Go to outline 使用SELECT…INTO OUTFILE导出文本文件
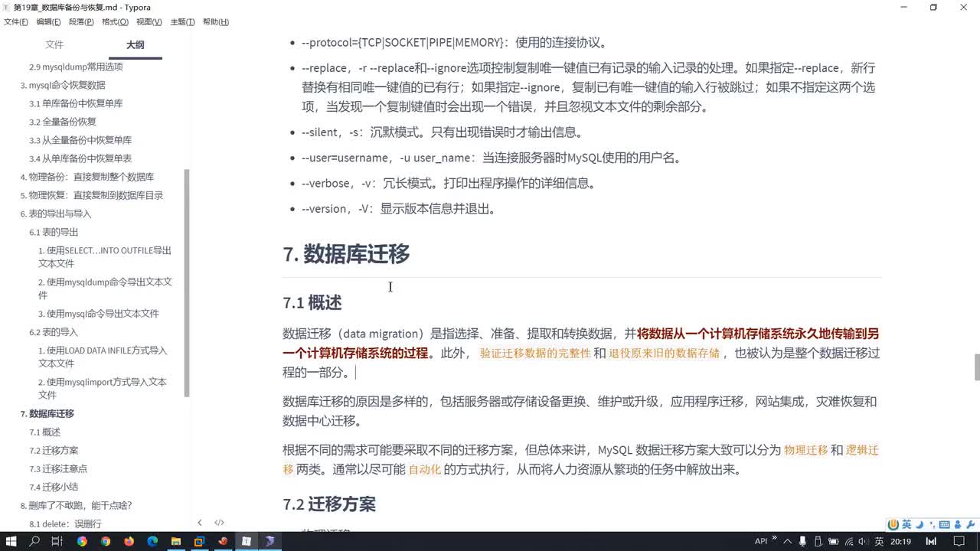The image size is (980, 551). 105,256
